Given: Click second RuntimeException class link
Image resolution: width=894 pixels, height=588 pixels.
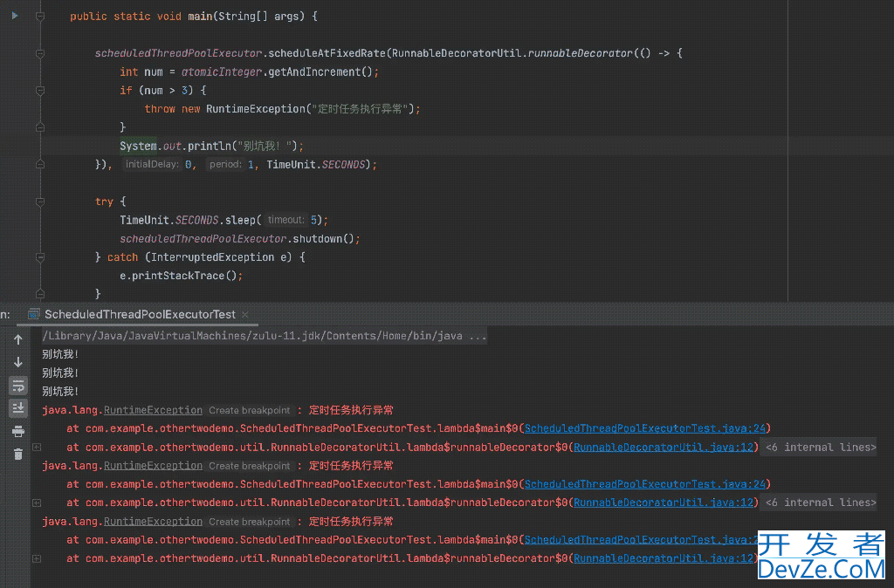Looking at the screenshot, I should click(153, 466).
